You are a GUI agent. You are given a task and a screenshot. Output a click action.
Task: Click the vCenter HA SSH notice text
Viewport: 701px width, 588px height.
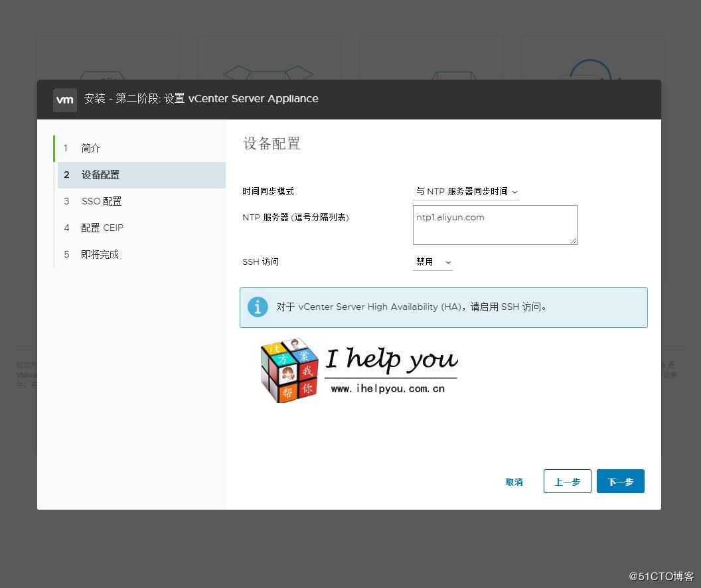[412, 307]
